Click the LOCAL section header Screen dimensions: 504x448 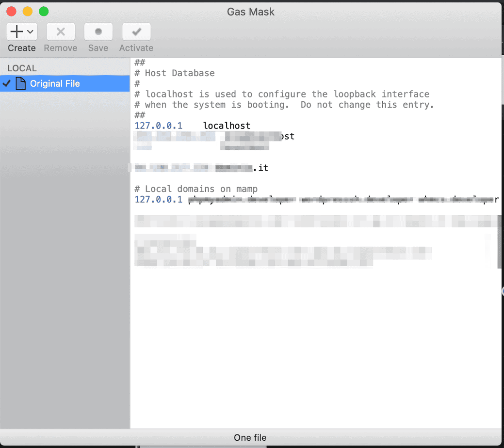[x=22, y=68]
